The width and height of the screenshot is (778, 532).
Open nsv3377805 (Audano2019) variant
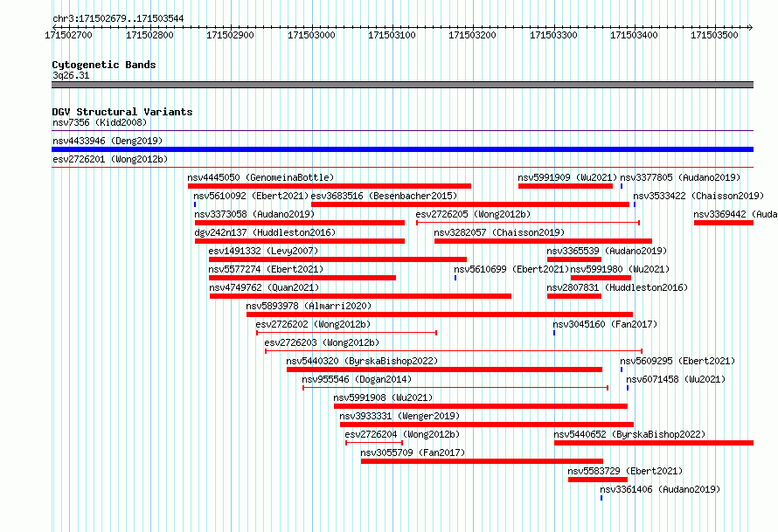[680, 177]
